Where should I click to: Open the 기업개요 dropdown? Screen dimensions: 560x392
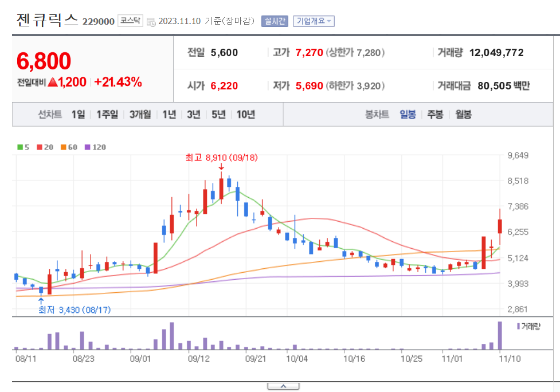click(x=313, y=21)
